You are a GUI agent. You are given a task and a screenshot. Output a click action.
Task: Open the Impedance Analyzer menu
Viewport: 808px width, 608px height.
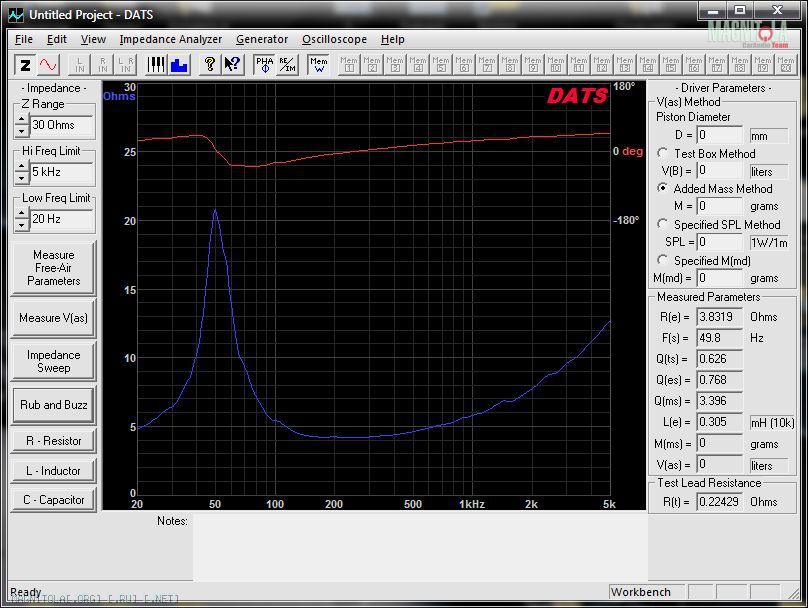pyautogui.click(x=171, y=39)
